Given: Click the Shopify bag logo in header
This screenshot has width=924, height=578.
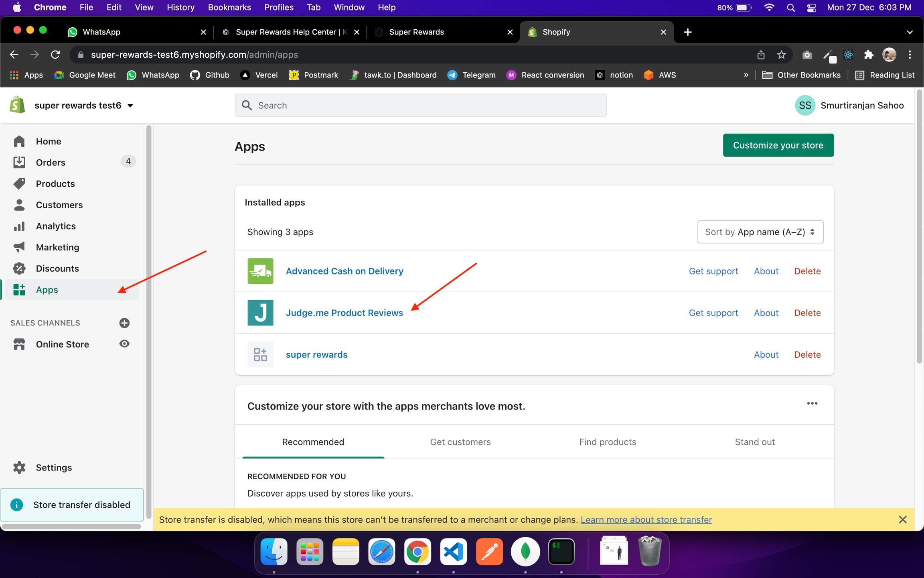Looking at the screenshot, I should coord(17,105).
